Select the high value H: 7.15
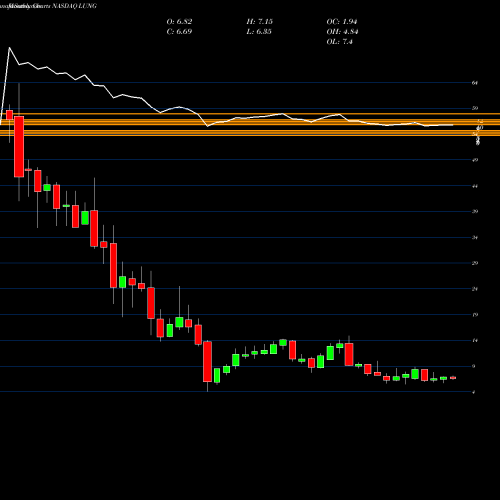This screenshot has height=500, width=500. tap(260, 22)
